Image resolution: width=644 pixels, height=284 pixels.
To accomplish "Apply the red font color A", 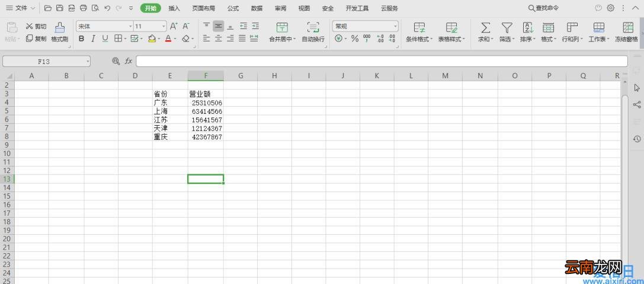I will pos(168,39).
